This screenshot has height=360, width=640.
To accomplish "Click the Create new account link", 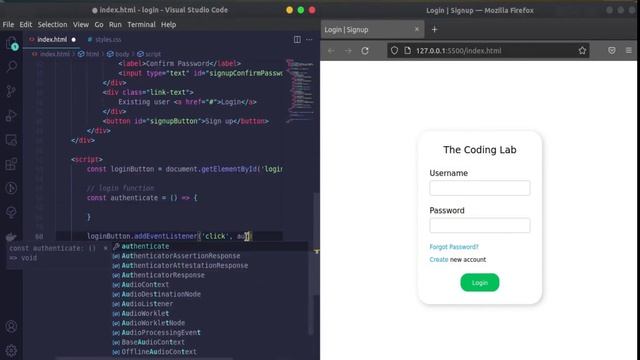I will [x=438, y=260].
